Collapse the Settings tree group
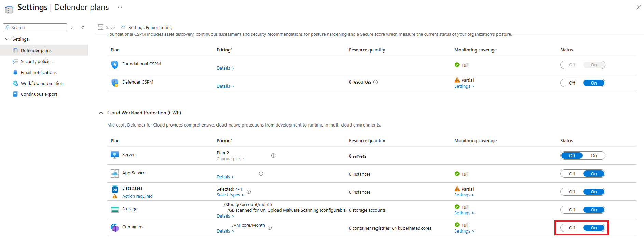The height and width of the screenshot is (238, 644). pos(7,39)
